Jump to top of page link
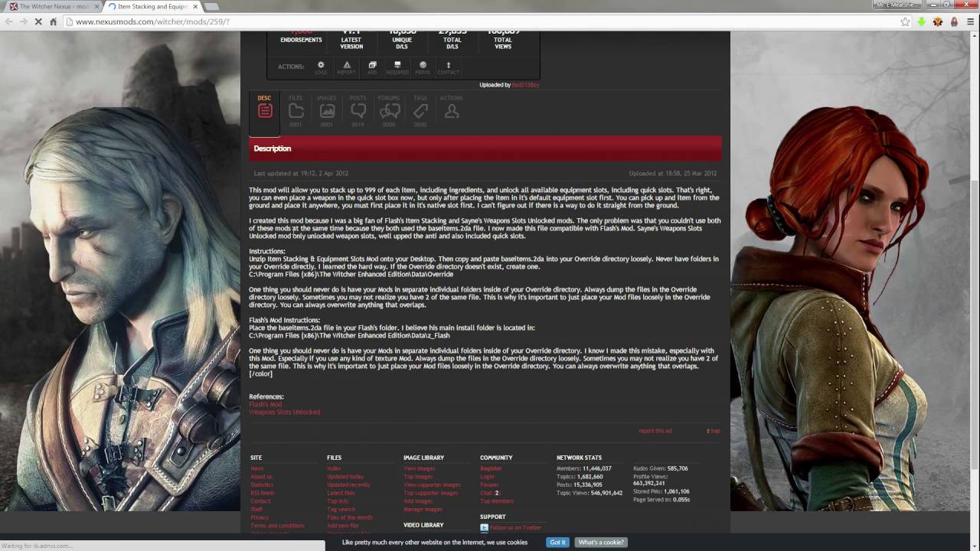The width and height of the screenshot is (980, 551). pos(714,431)
